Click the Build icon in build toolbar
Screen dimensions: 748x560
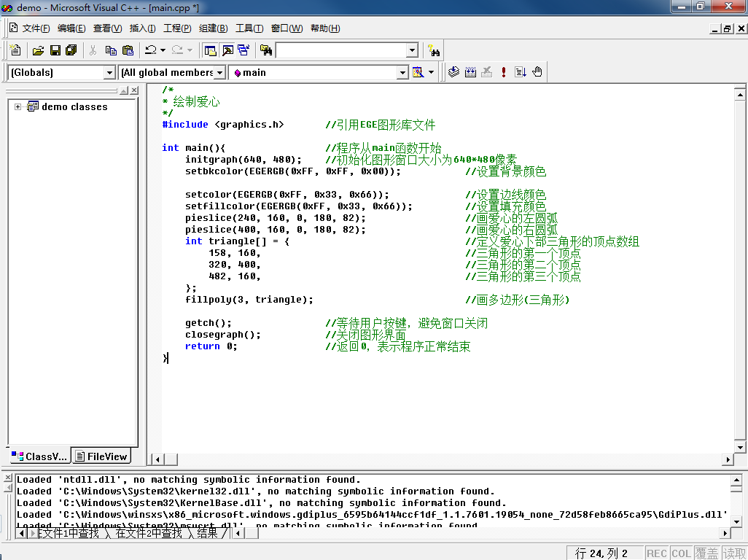pyautogui.click(x=470, y=72)
